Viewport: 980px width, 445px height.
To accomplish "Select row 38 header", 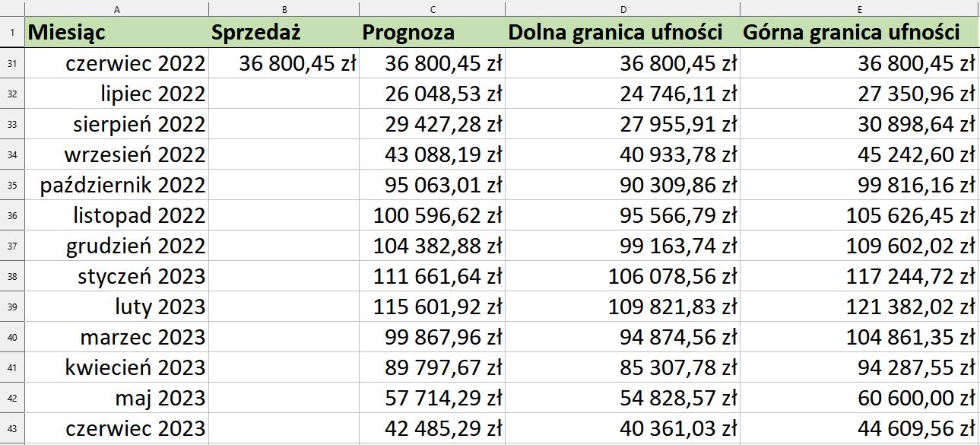I will pos(12,276).
